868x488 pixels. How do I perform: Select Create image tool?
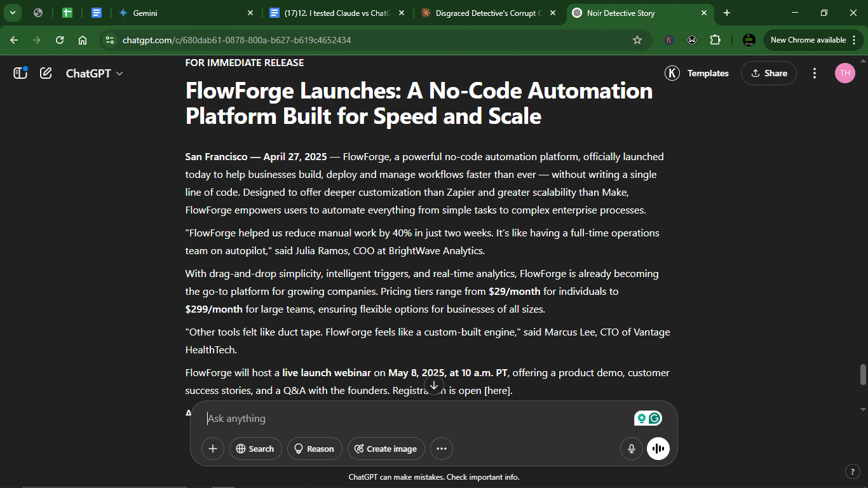tap(386, 449)
